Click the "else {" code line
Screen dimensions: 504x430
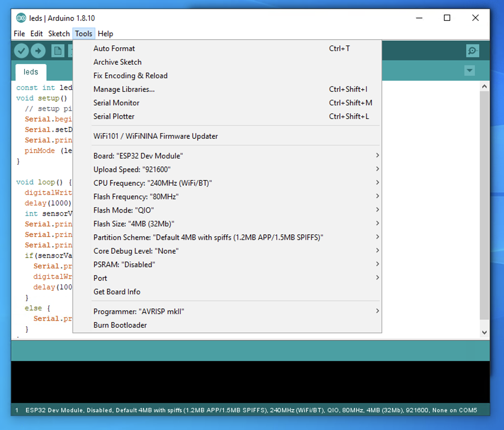[x=37, y=308]
